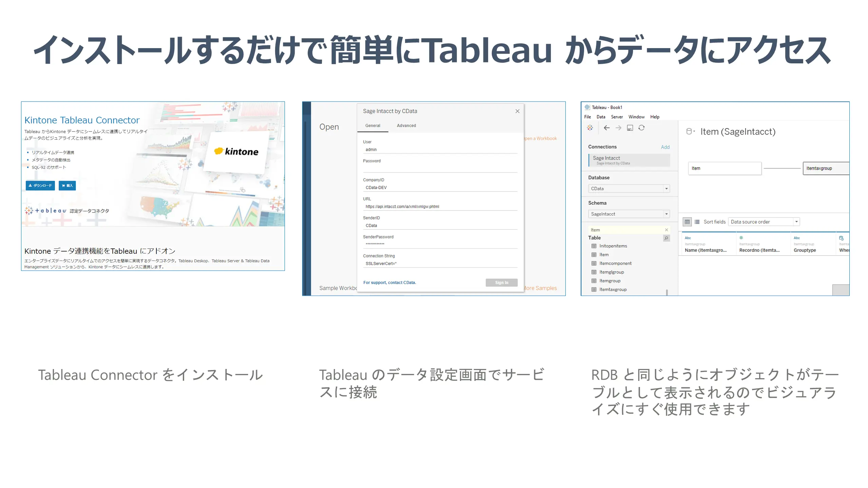Click the Sign In button
This screenshot has width=868, height=488.
(x=501, y=282)
